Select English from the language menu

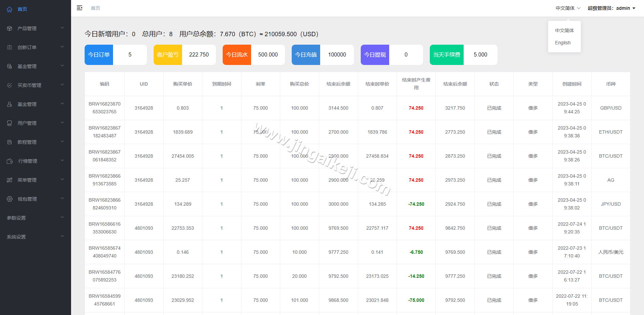(562, 43)
